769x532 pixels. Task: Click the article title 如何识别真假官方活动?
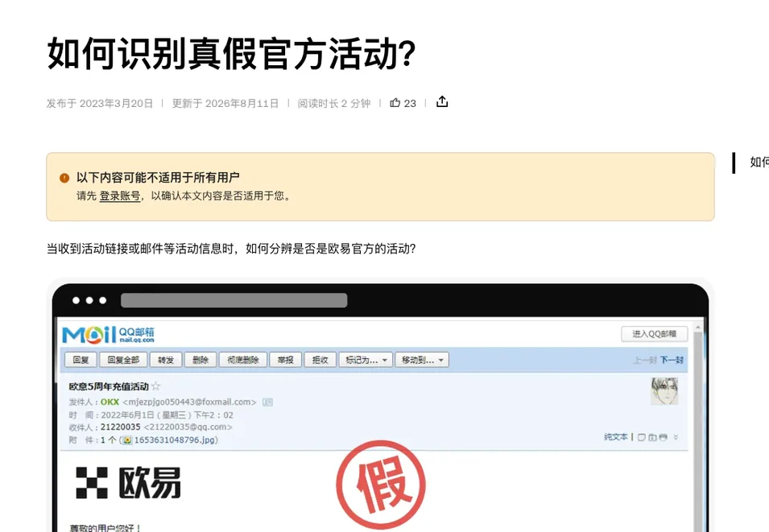pos(231,53)
